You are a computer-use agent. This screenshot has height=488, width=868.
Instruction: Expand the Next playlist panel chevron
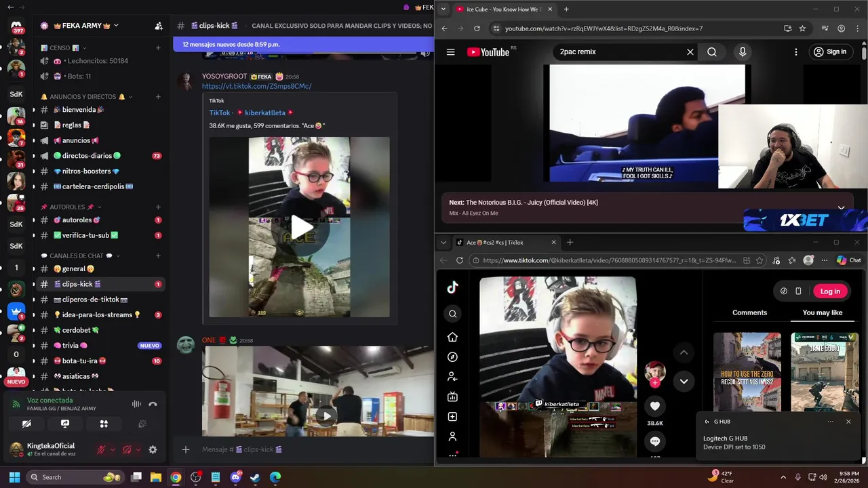click(x=841, y=207)
